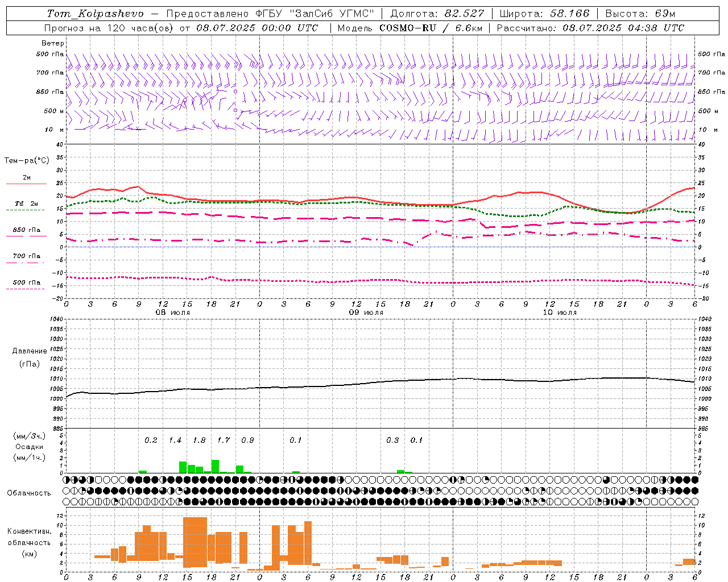
Task: Select the Высота: 69м header entry
Action: 640,14
